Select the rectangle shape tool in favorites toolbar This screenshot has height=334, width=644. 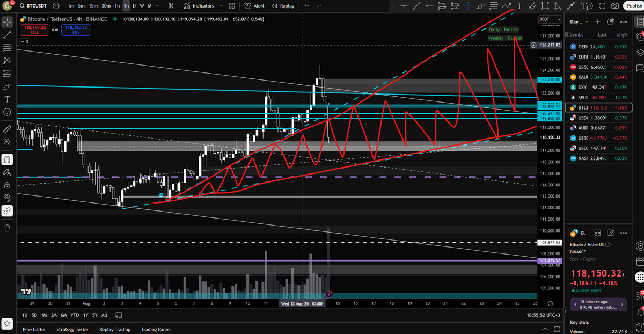545,6
